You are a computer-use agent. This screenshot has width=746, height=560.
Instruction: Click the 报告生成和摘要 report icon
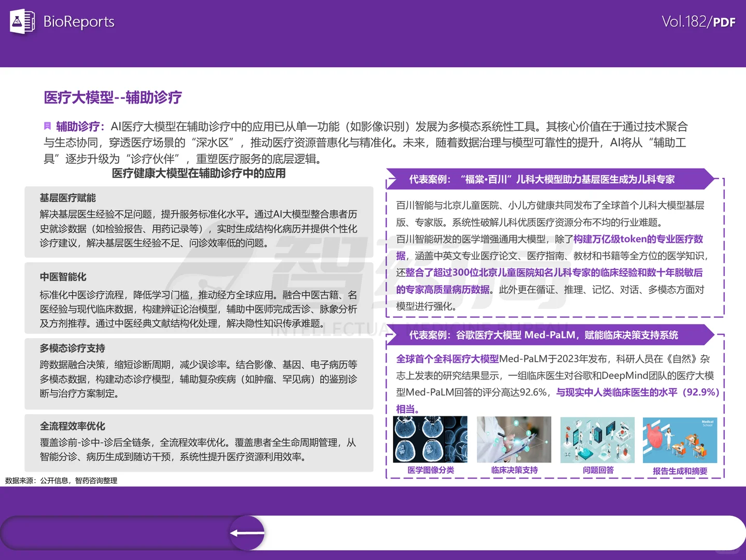pyautogui.click(x=680, y=439)
